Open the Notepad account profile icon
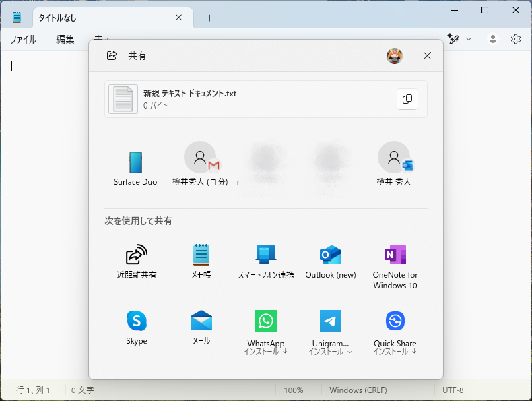Viewport: 532px width, 401px height. (x=493, y=39)
